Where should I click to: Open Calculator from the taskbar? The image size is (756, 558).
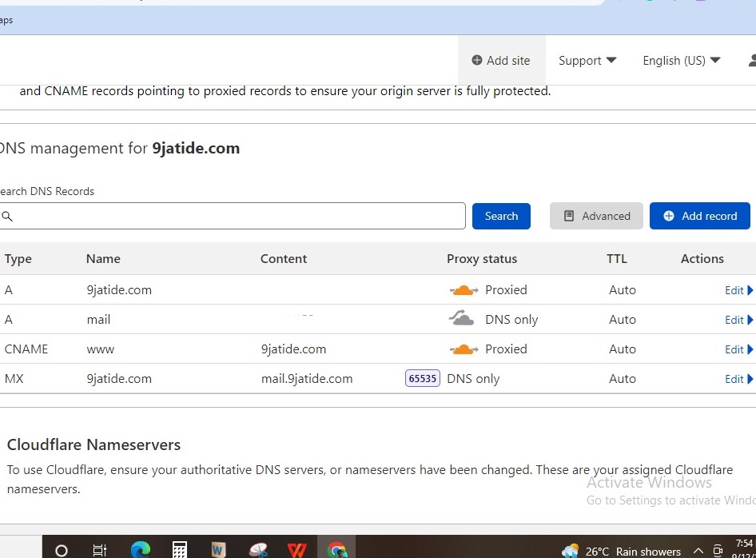click(x=179, y=550)
